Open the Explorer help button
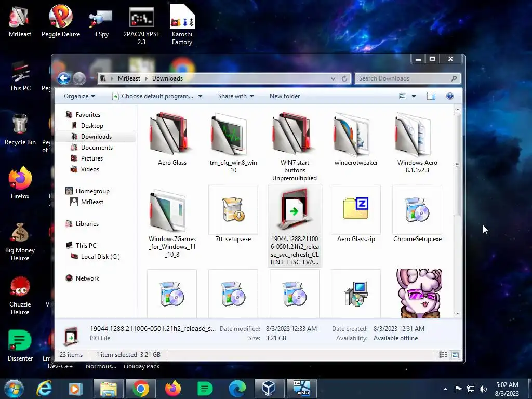The height and width of the screenshot is (399, 532). point(449,96)
